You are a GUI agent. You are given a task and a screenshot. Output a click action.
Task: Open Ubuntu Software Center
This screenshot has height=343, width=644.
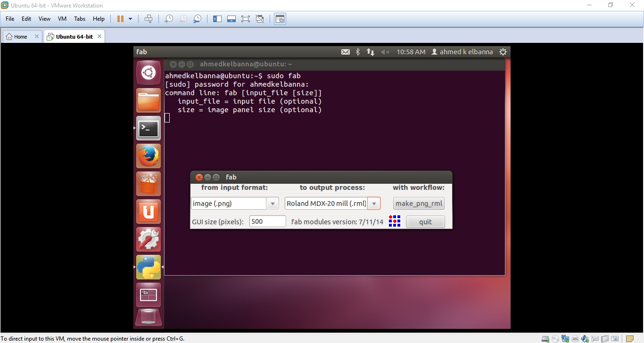149,184
